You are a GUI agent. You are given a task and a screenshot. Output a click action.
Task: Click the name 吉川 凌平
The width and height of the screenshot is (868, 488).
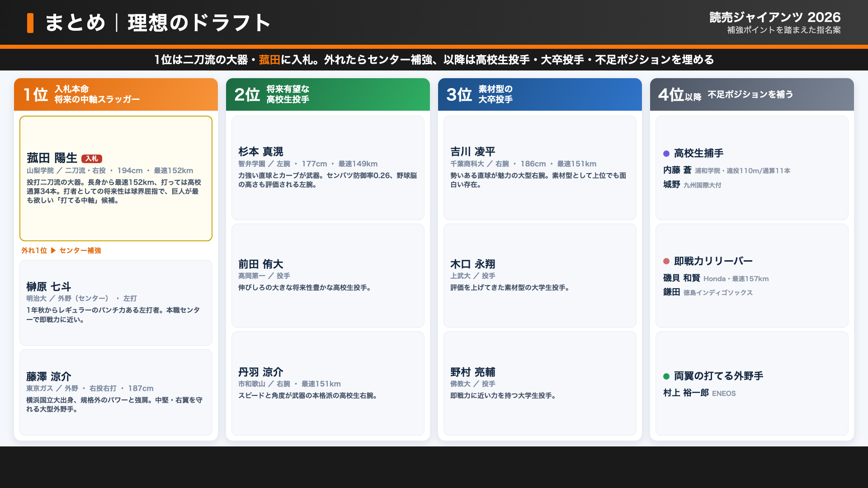473,151
